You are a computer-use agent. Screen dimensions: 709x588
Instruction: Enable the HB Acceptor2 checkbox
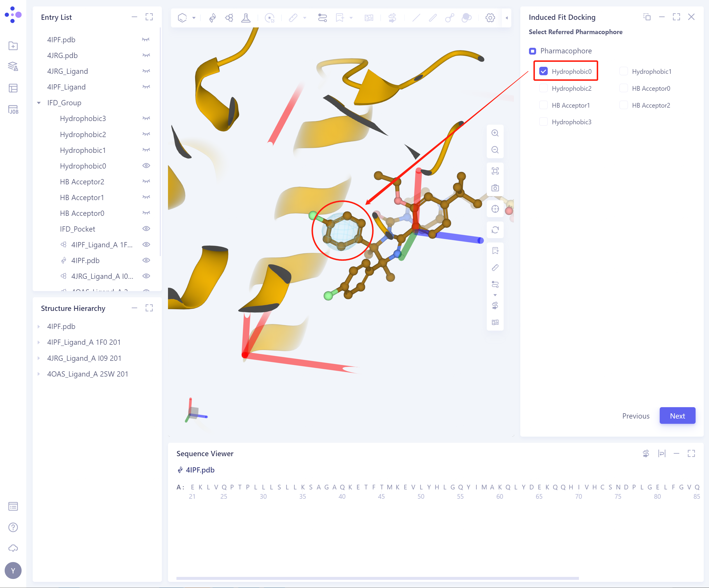[624, 105]
